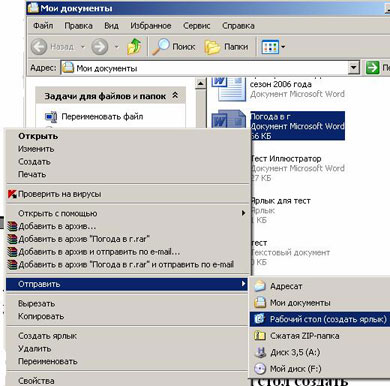Open the Вид menu
Image resolution: width=390 pixels, height=386 pixels.
[x=111, y=26]
